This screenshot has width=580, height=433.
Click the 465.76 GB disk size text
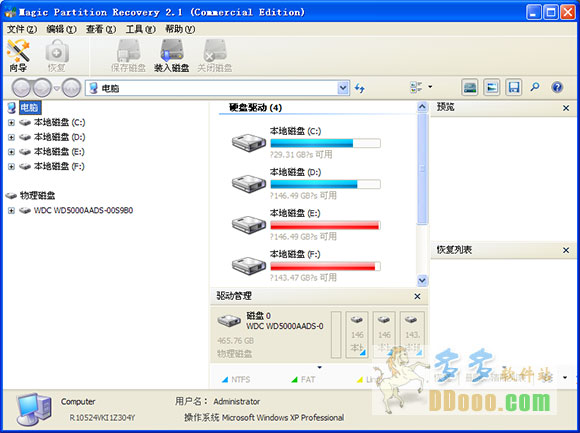[235, 341]
